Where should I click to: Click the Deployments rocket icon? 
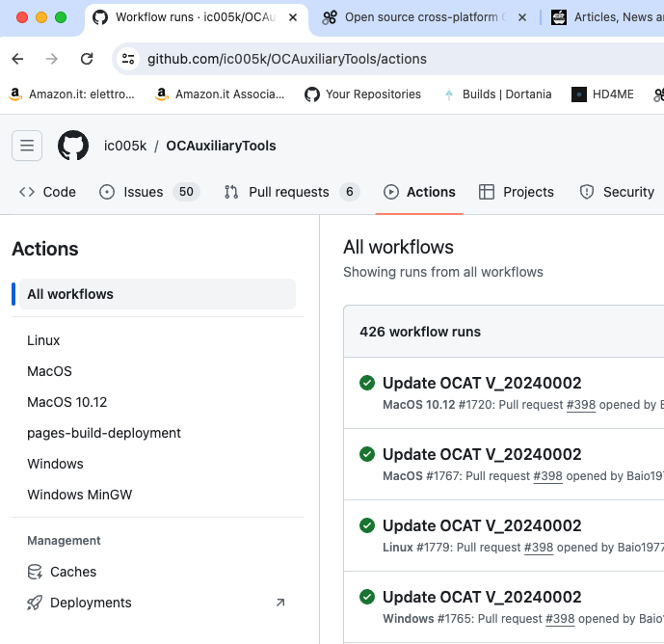[35, 603]
